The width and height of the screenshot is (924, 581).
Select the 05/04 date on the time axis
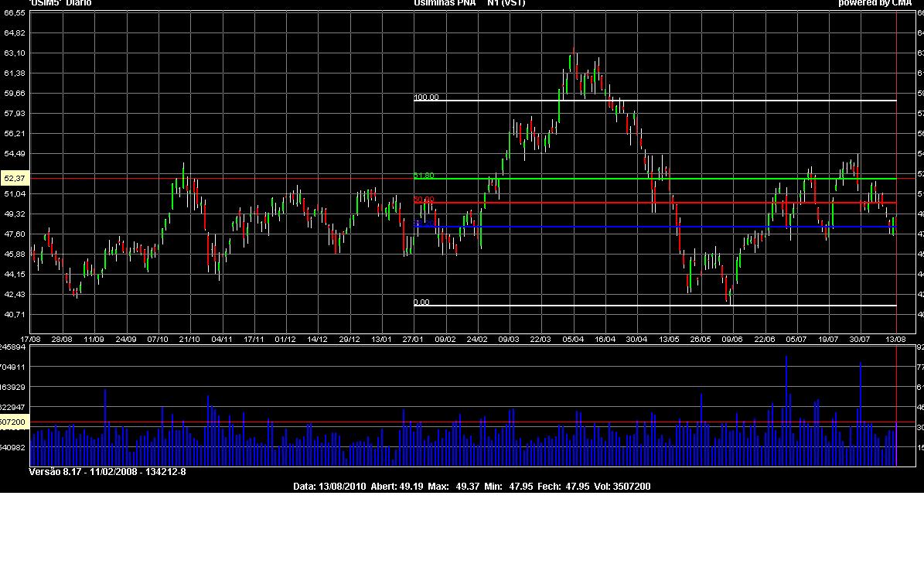click(573, 339)
